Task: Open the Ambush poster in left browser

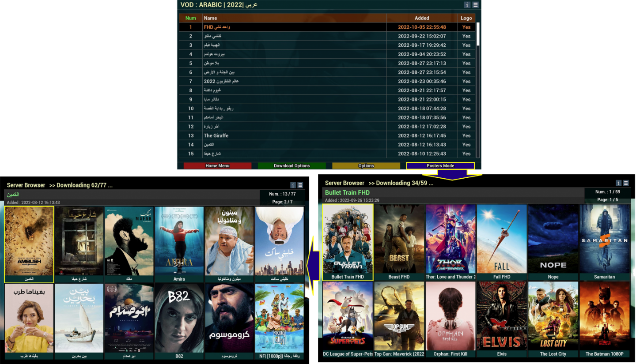Action: pos(29,244)
